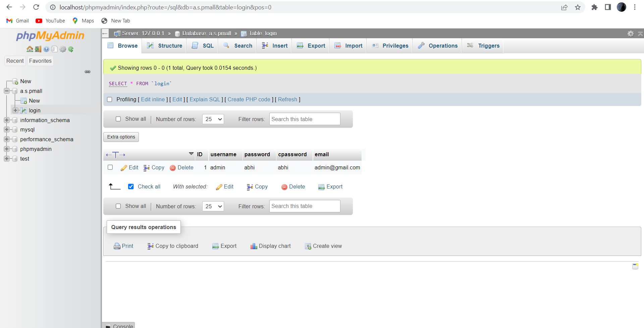Open the SQL tab
Image resolution: width=644 pixels, height=328 pixels.
pos(203,46)
